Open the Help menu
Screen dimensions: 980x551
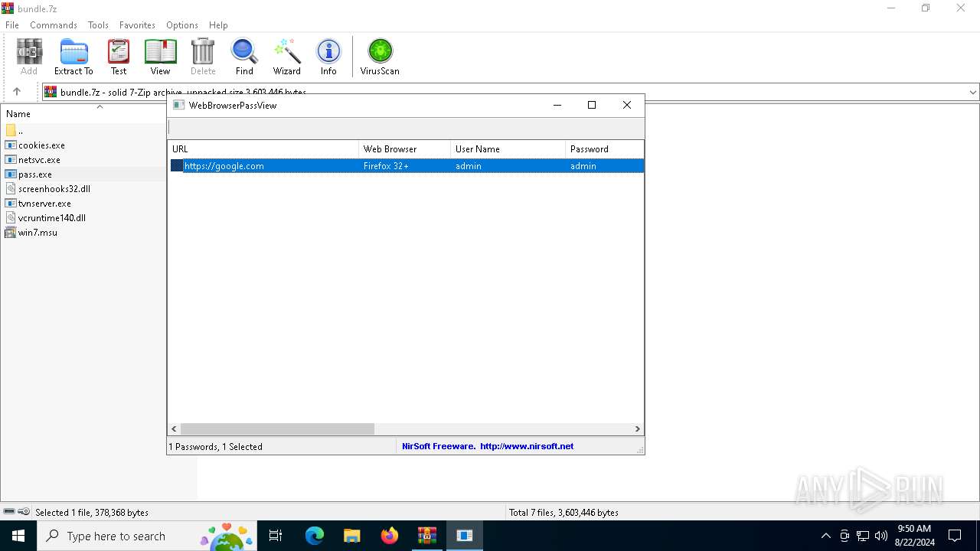(218, 25)
